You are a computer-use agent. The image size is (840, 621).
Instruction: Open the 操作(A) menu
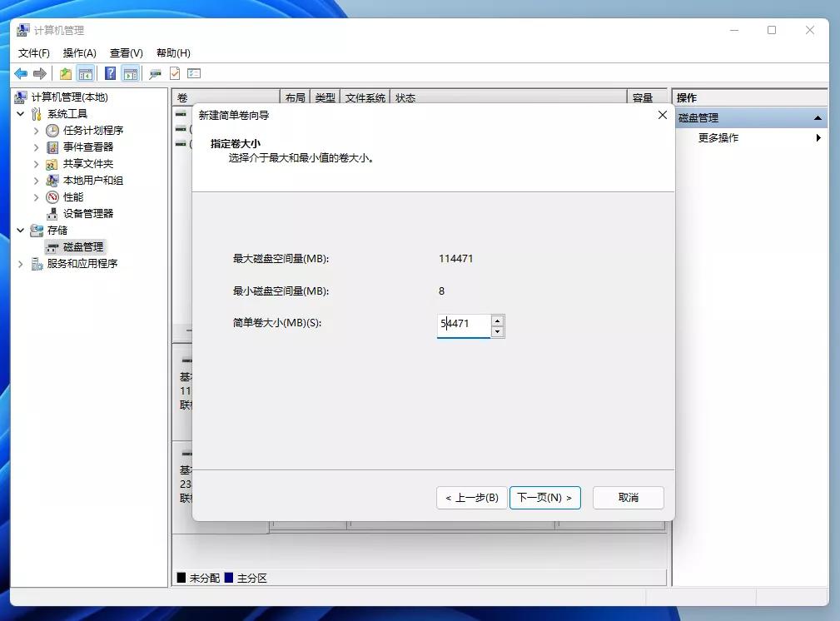[79, 52]
